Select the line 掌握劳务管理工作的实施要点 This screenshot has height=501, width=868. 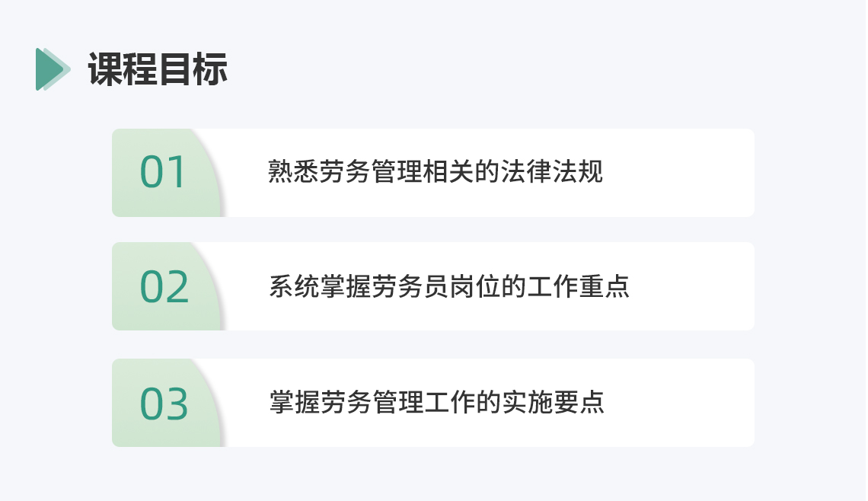436,402
